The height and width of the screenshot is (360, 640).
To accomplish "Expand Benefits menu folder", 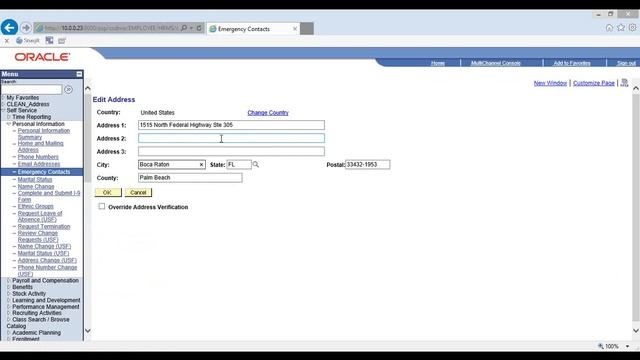I will pyautogui.click(x=9, y=287).
